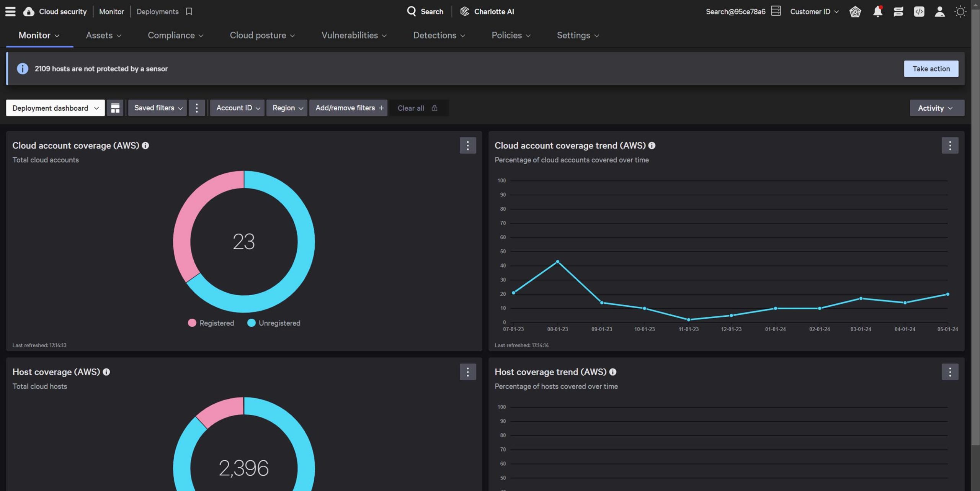Screen dimensions: 980x491
Task: Open the pentagon badge icon in header
Action: point(855,11)
